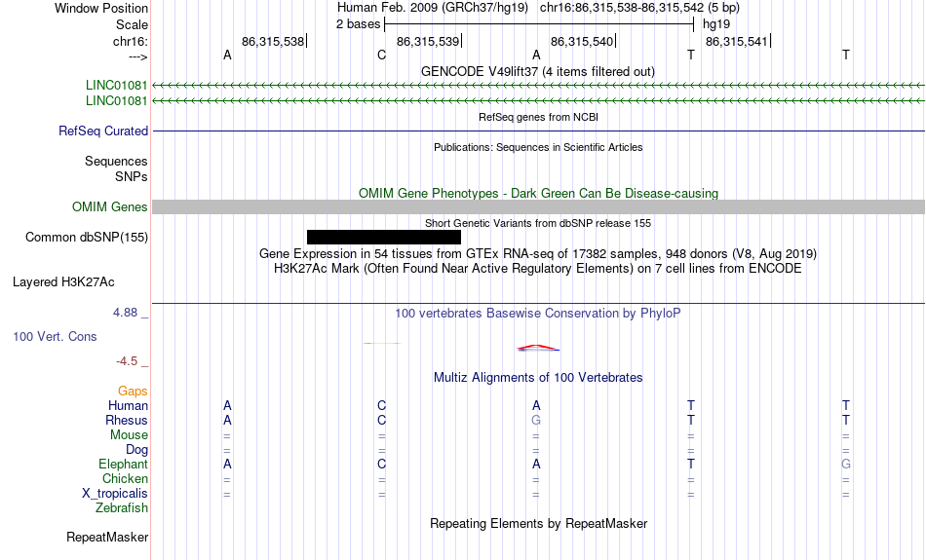Select the second LINC01081 track label
The height and width of the screenshot is (560, 926).
pos(116,101)
